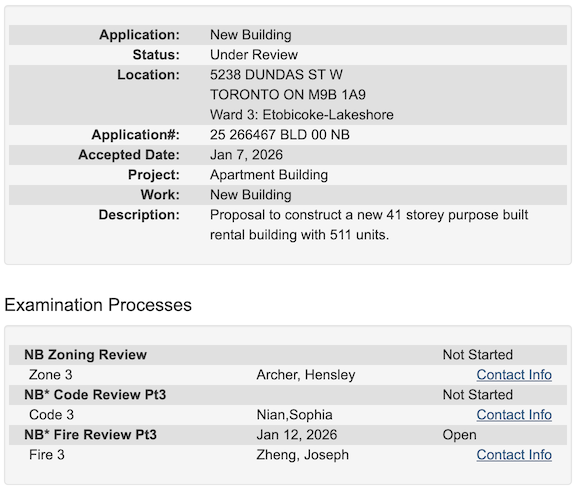Image resolution: width=573 pixels, height=490 pixels.
Task: Click the Ward 3: Etobicoke-Lakeshore text
Action: click(301, 115)
